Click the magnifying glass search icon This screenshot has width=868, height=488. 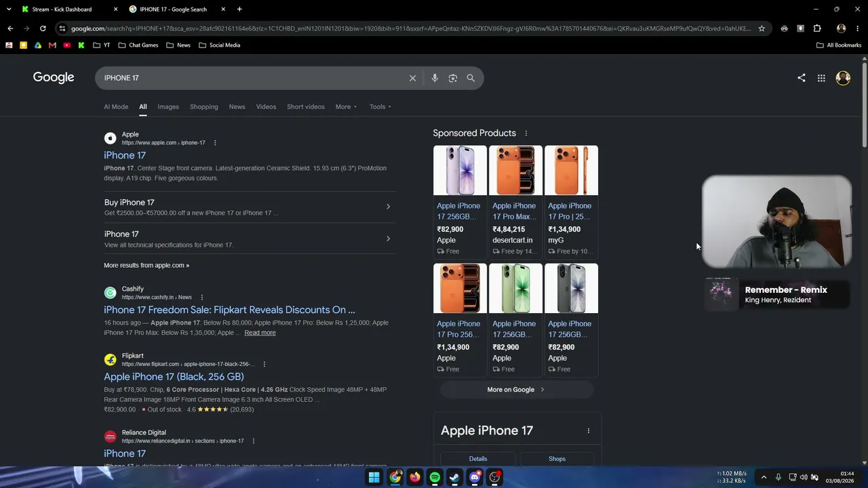pos(471,78)
